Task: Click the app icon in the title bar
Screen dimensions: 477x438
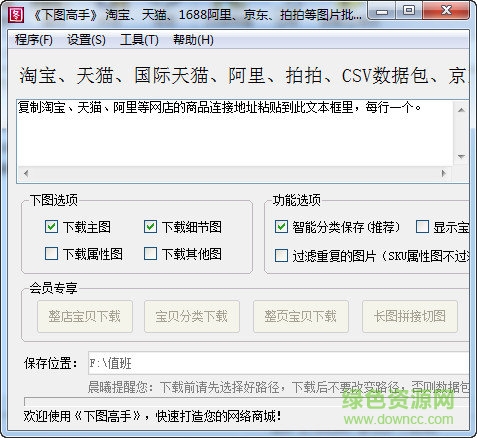Action: [x=16, y=14]
